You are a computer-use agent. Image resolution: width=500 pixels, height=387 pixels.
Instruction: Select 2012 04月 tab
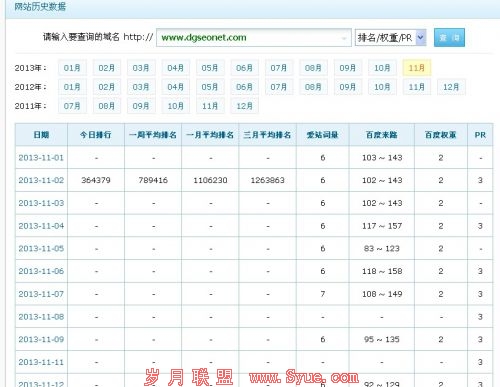click(176, 87)
